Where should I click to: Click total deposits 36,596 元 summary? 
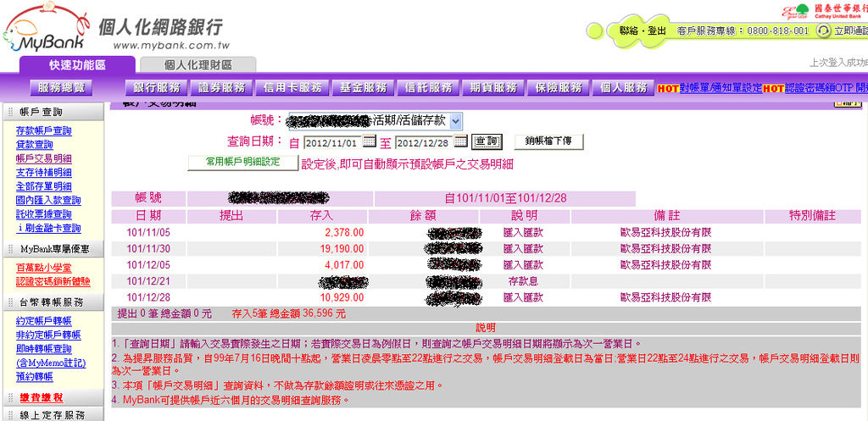click(288, 313)
